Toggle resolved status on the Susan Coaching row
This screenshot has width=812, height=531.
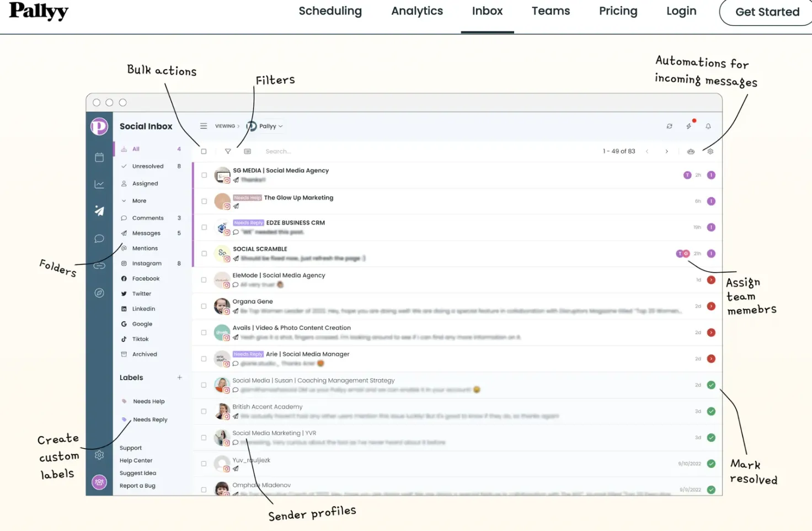(x=712, y=385)
